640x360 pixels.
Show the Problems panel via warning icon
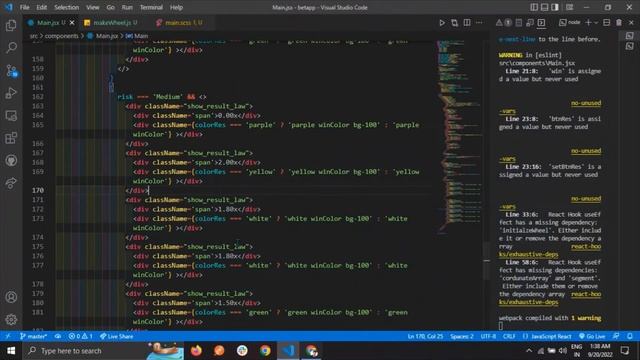(499, 23)
